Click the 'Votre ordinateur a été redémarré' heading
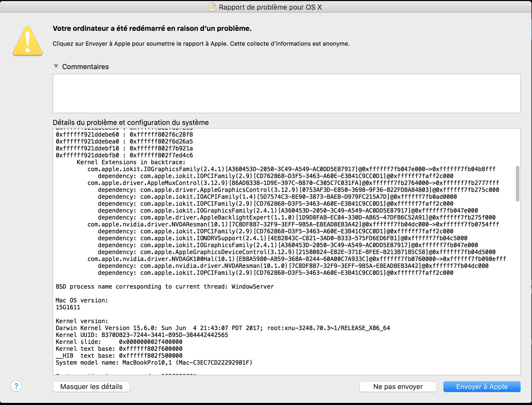This screenshot has height=405, width=532. 152,28
